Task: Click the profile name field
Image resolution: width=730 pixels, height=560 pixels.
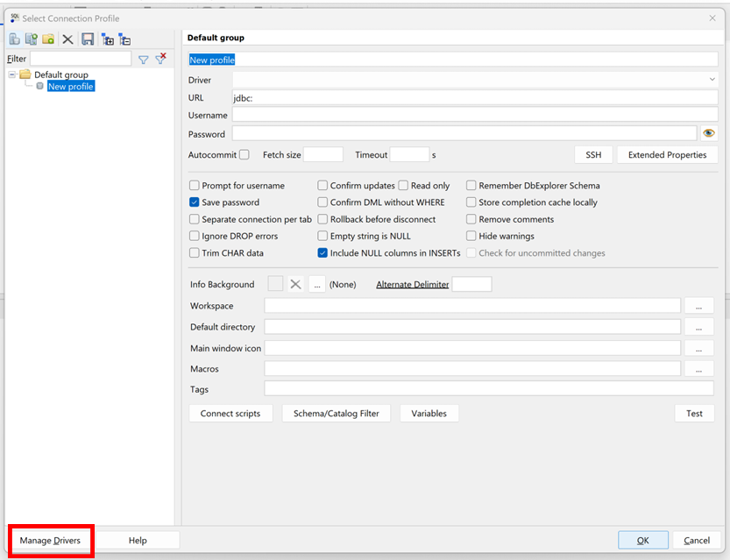Action: [x=452, y=60]
